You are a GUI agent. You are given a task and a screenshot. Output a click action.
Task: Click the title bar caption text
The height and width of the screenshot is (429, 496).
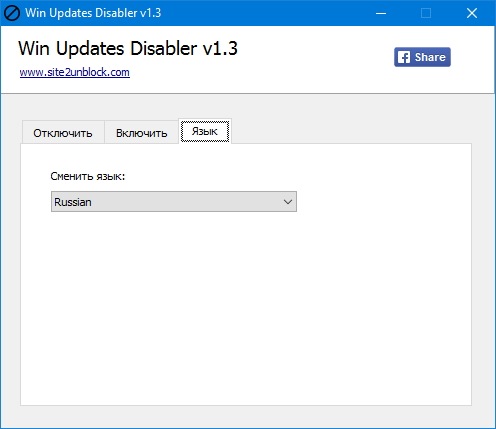[x=93, y=13]
